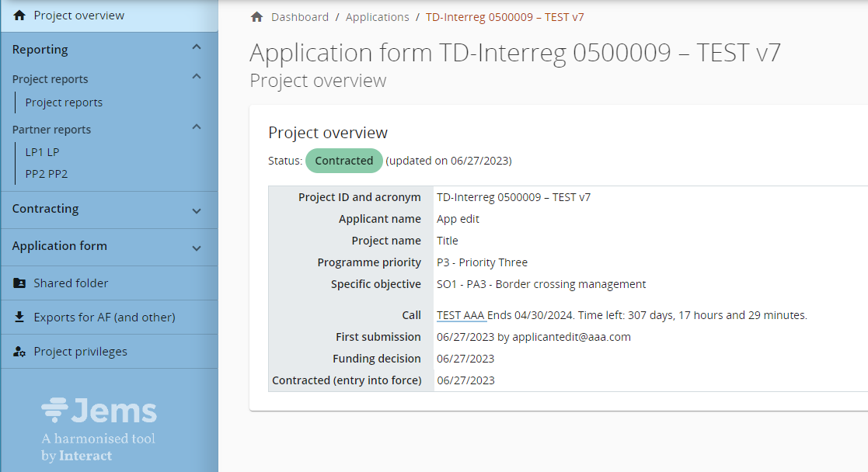Go to Dashboard via breadcrumb
868x472 pixels.
pos(300,17)
